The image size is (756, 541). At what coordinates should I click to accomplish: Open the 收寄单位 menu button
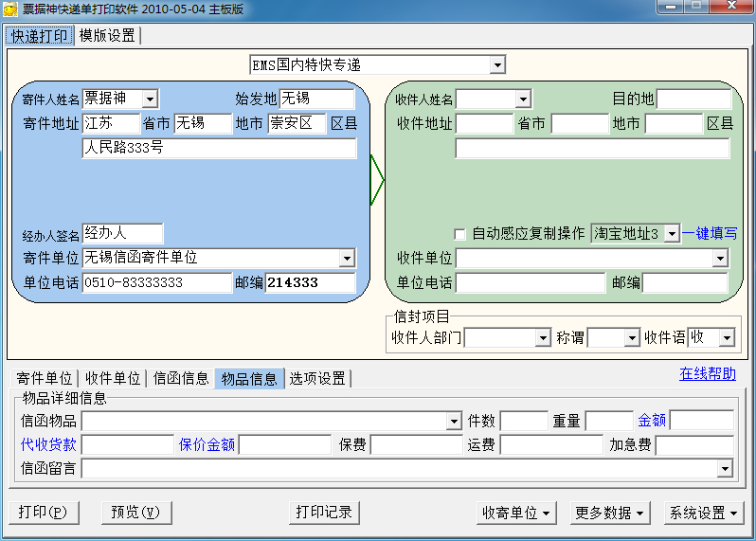(516, 513)
